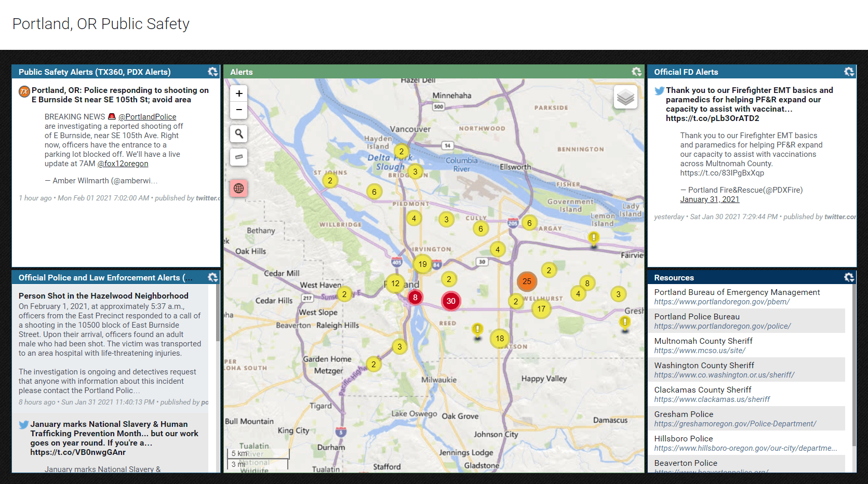
Task: Click alert pin near Fairview
Action: pos(594,239)
